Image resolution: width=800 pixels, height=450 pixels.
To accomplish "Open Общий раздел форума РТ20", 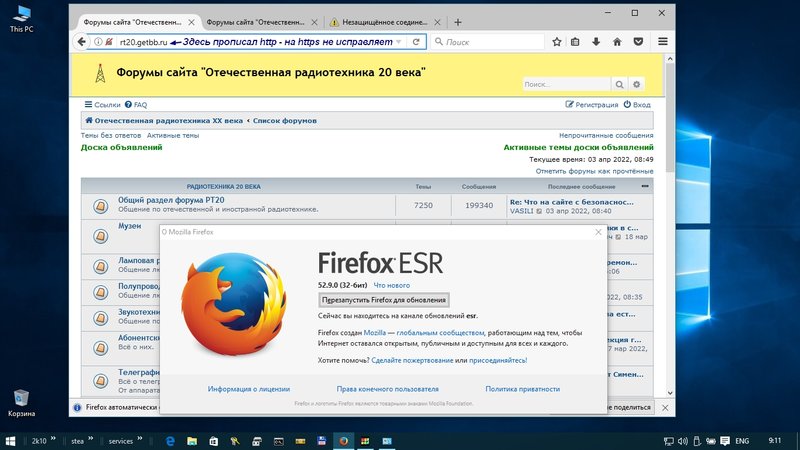I will (x=171, y=201).
